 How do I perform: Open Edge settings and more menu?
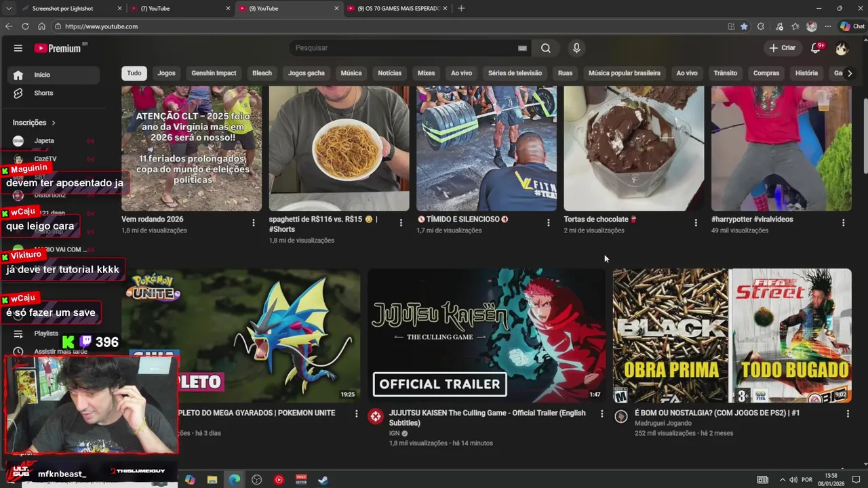click(x=828, y=26)
